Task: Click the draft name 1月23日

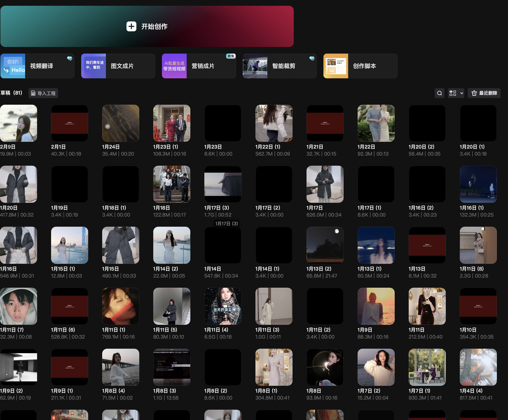Action: click(213, 147)
